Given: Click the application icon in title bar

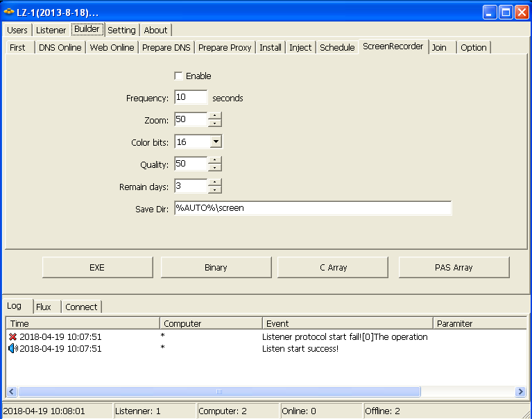Looking at the screenshot, I should coord(9,12).
